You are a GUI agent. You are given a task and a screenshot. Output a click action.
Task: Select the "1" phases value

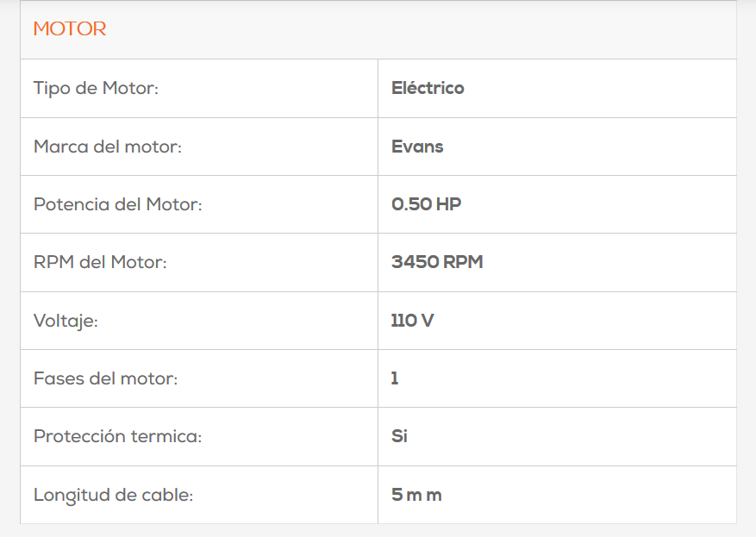coord(395,378)
